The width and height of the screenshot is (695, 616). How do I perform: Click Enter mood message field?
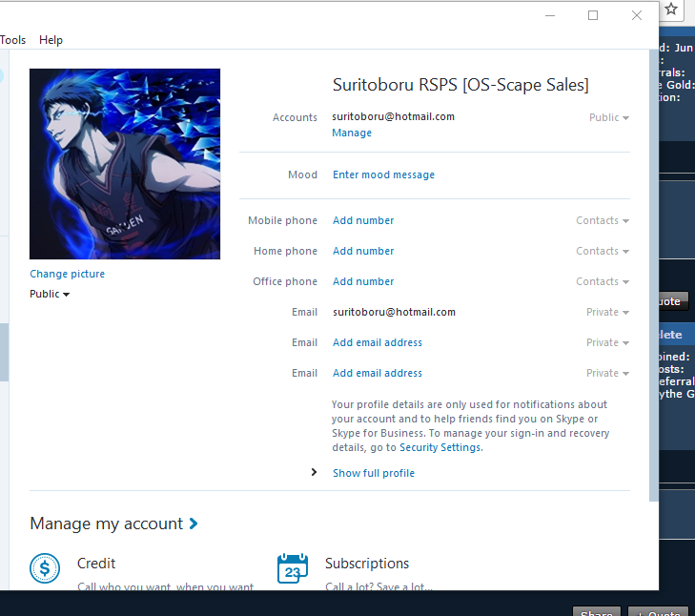(x=384, y=175)
